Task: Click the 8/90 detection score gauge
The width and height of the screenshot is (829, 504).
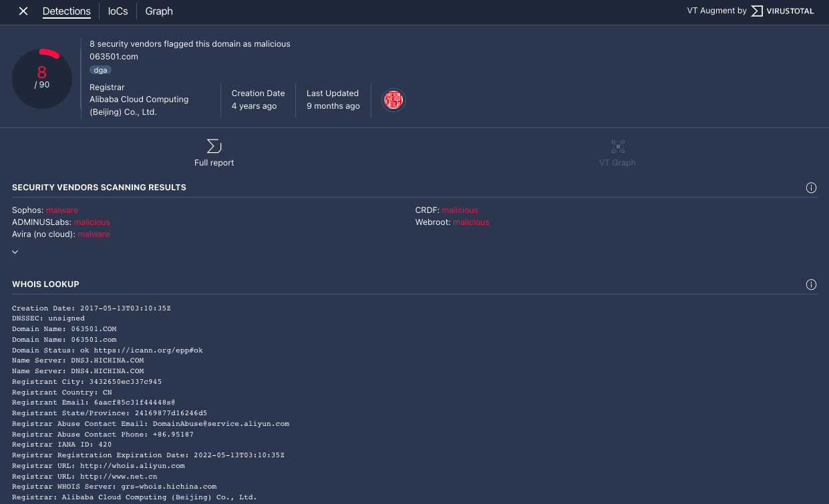Action: click(x=42, y=78)
